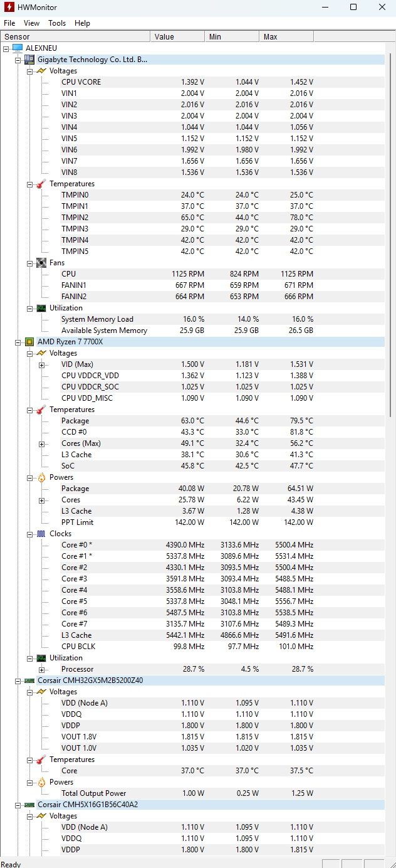Expand the Processor utilization entry
Viewport: 396px width, 868px height.
pos(42,669)
